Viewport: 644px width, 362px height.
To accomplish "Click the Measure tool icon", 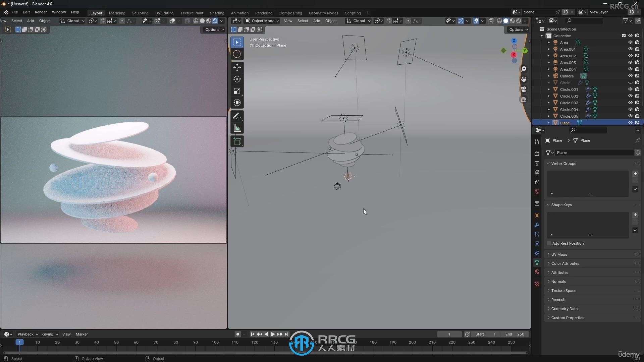I will click(x=237, y=128).
